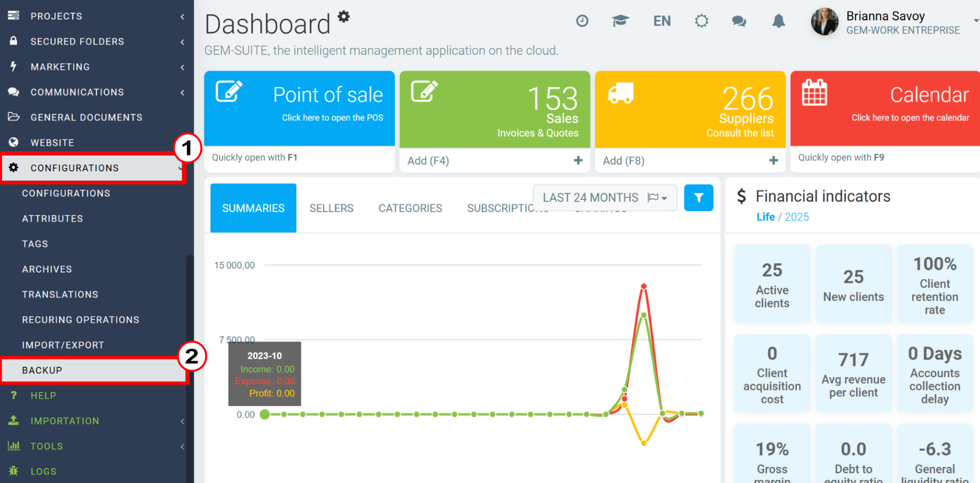Screen dimensions: 980x483
Task: Click the Calendar card title
Action: (x=930, y=94)
